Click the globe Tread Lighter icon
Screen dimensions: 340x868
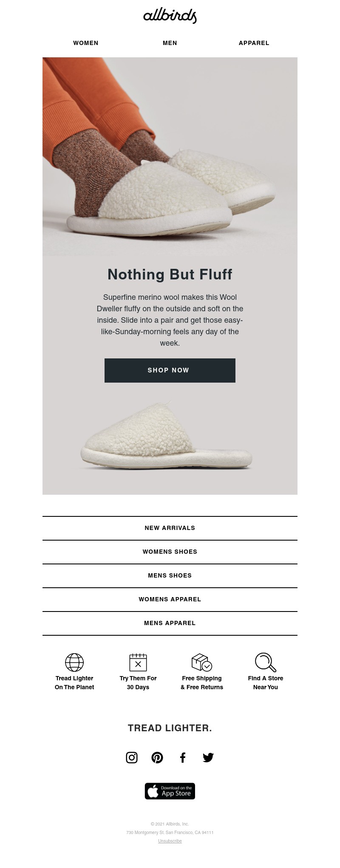(x=74, y=662)
